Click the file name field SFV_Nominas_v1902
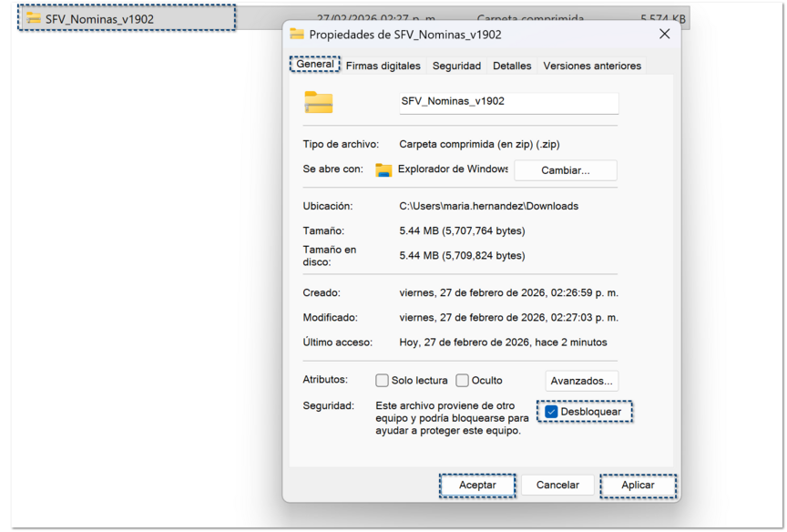 coord(509,102)
